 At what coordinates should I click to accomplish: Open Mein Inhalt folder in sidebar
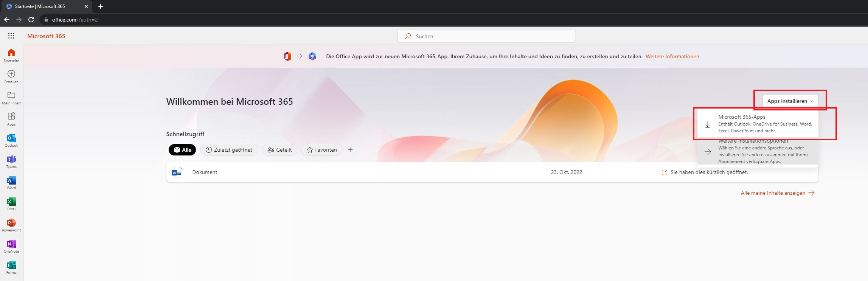tap(11, 98)
